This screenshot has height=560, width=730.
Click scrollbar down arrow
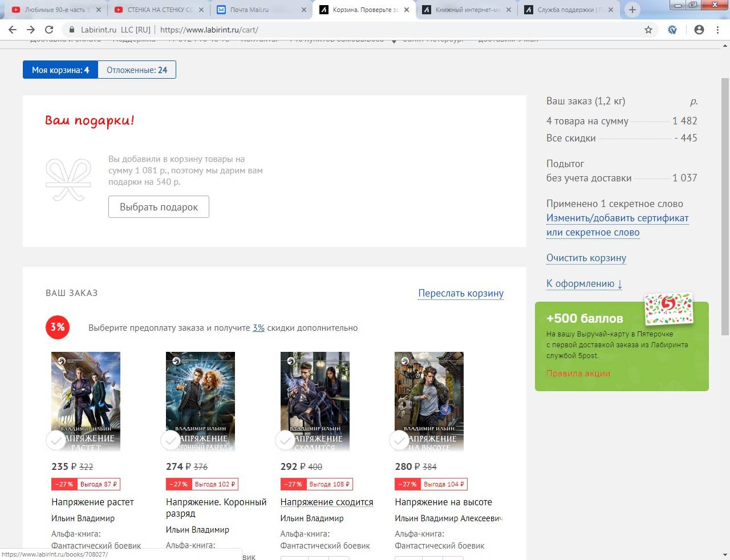pos(725,555)
